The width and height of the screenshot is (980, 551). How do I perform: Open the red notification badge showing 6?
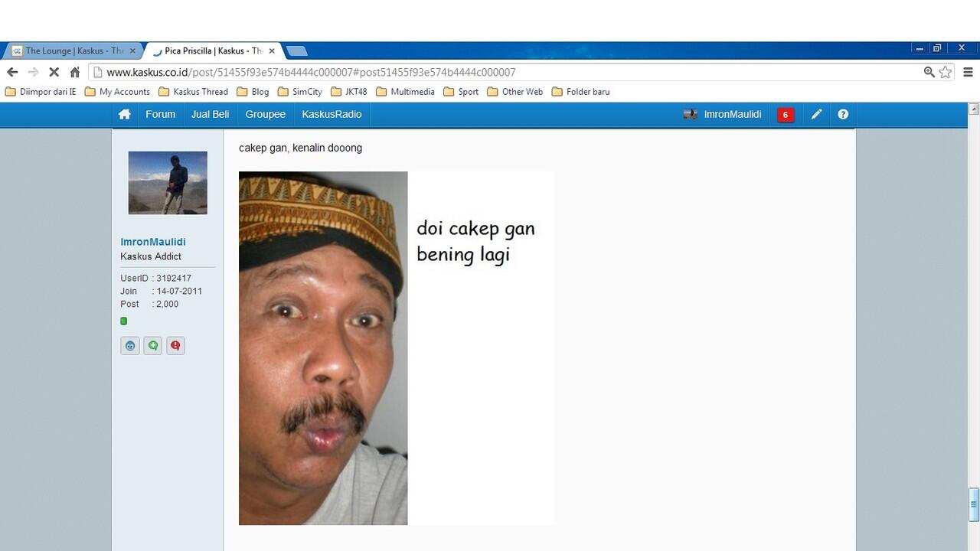(785, 115)
